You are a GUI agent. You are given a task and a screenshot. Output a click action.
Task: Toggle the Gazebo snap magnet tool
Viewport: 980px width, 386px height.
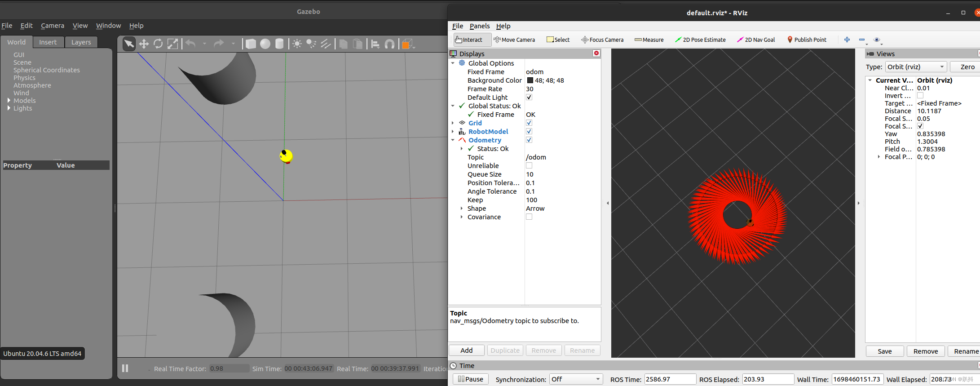coord(390,44)
